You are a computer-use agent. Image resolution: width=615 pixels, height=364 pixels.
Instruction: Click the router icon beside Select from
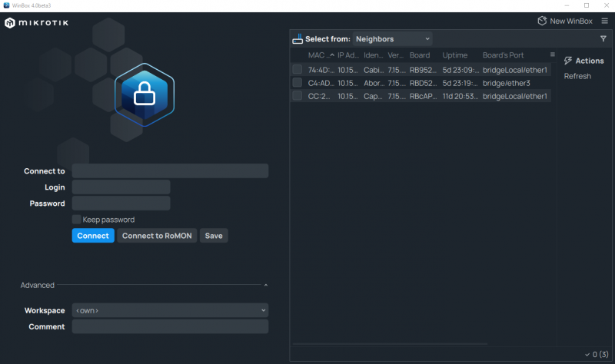click(x=298, y=39)
